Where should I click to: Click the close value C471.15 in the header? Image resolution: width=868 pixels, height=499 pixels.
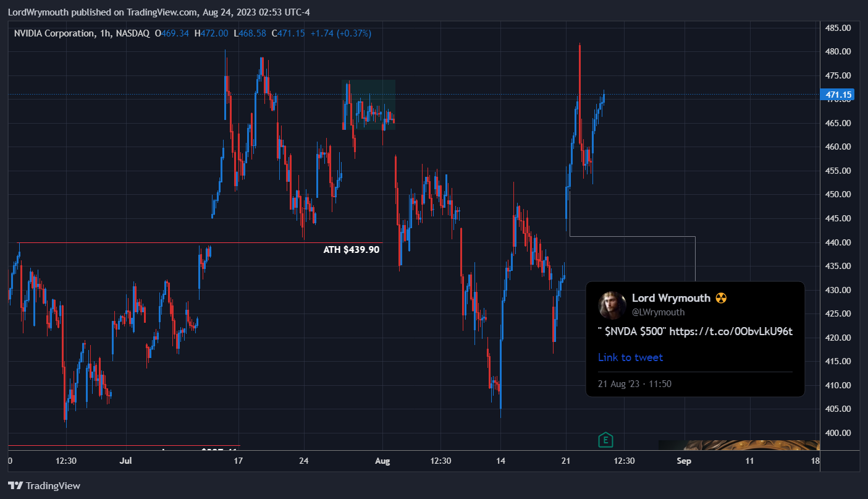click(x=288, y=33)
